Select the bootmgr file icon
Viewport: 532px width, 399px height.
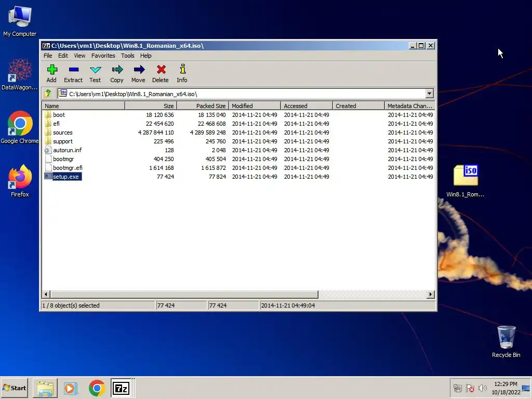pos(48,159)
